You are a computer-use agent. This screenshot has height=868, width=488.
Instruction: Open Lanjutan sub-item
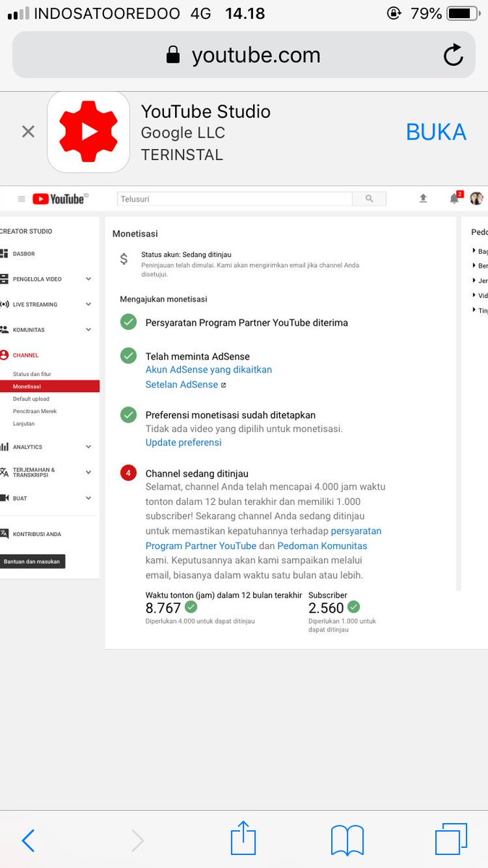click(x=23, y=423)
